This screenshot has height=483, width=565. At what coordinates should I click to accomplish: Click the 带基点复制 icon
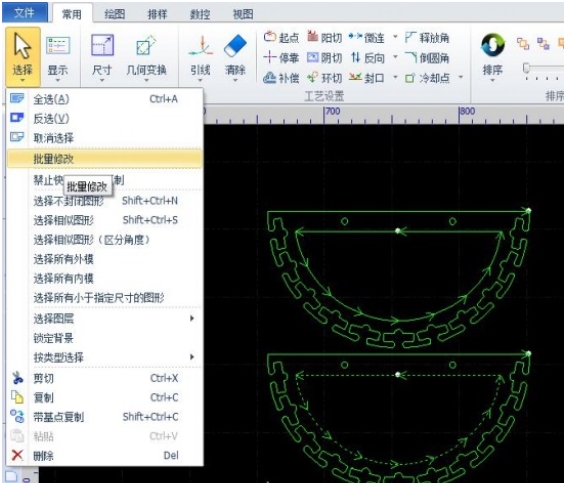pyautogui.click(x=17, y=416)
